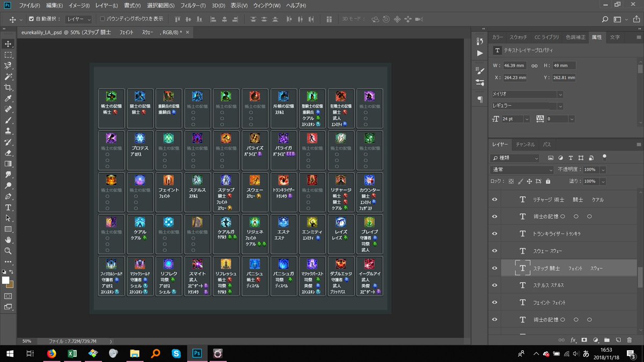Switch to the パス tab
The width and height of the screenshot is (644, 362).
tap(546, 144)
